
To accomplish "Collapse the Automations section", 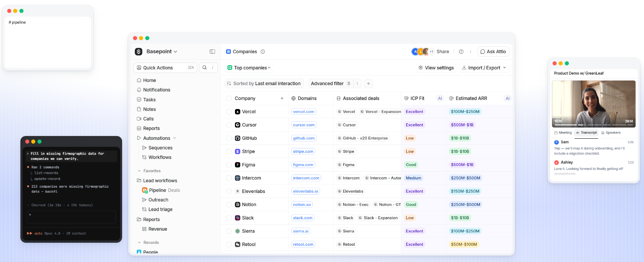I will point(174,138).
